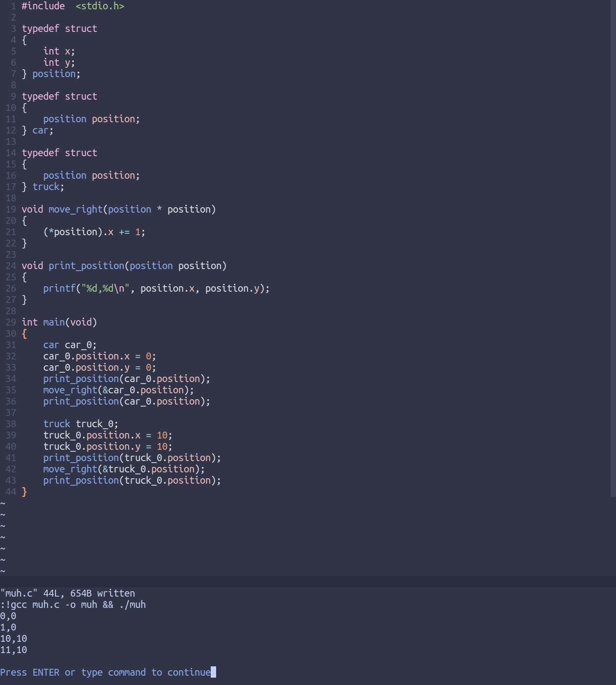Click line number 19 in gutter

11,209
